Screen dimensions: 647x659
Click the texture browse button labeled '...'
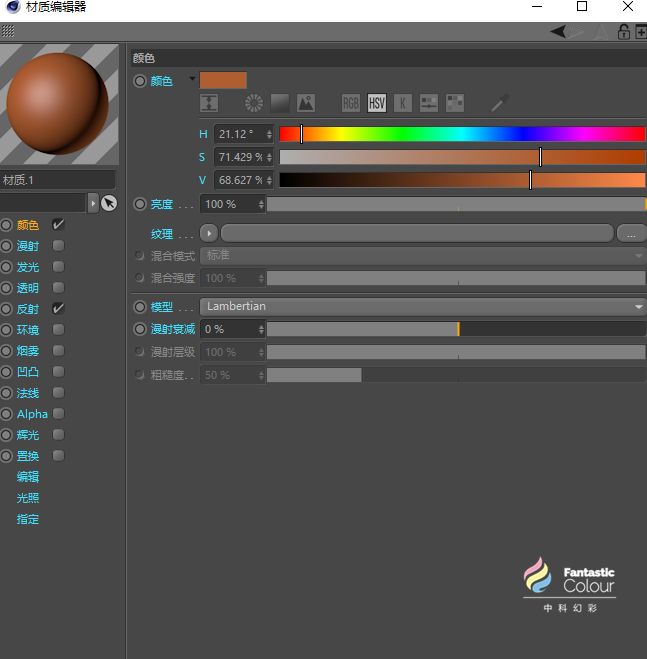pyautogui.click(x=631, y=234)
